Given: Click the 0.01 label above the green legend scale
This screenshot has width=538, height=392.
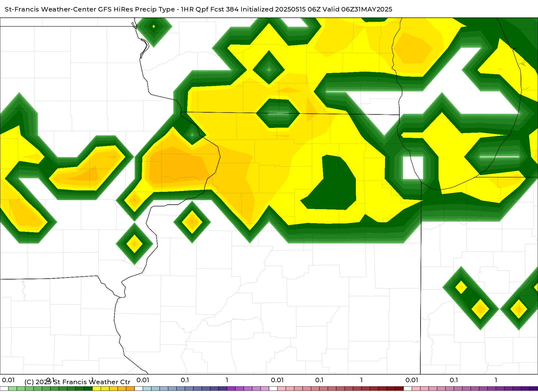Looking at the screenshot, I should coord(8,380).
